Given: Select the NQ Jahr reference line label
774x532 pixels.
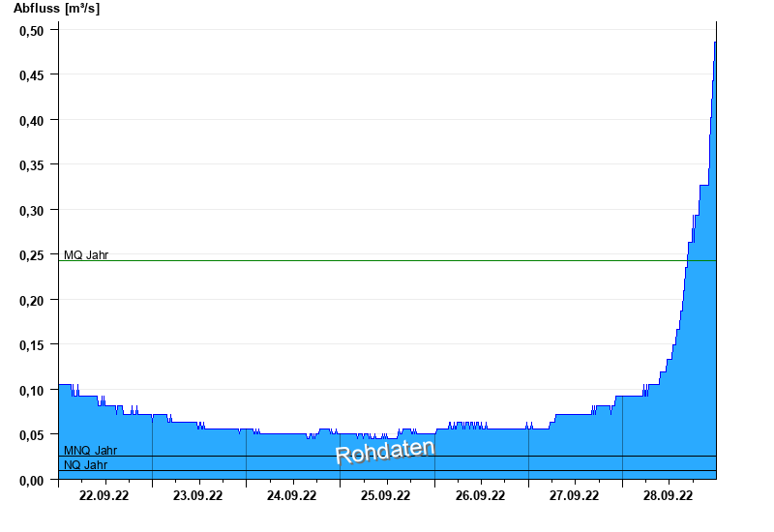Looking at the screenshot, I should [85, 465].
